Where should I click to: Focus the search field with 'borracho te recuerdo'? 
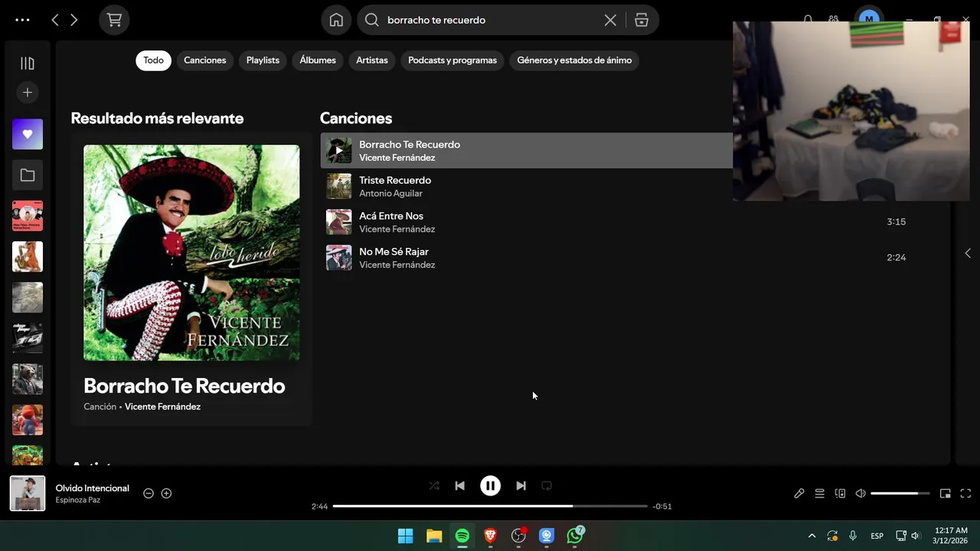pos(490,20)
